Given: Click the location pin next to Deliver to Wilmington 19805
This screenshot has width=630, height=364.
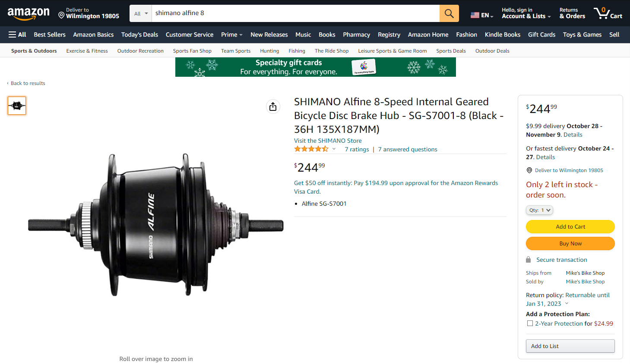Looking at the screenshot, I should click(x=529, y=170).
